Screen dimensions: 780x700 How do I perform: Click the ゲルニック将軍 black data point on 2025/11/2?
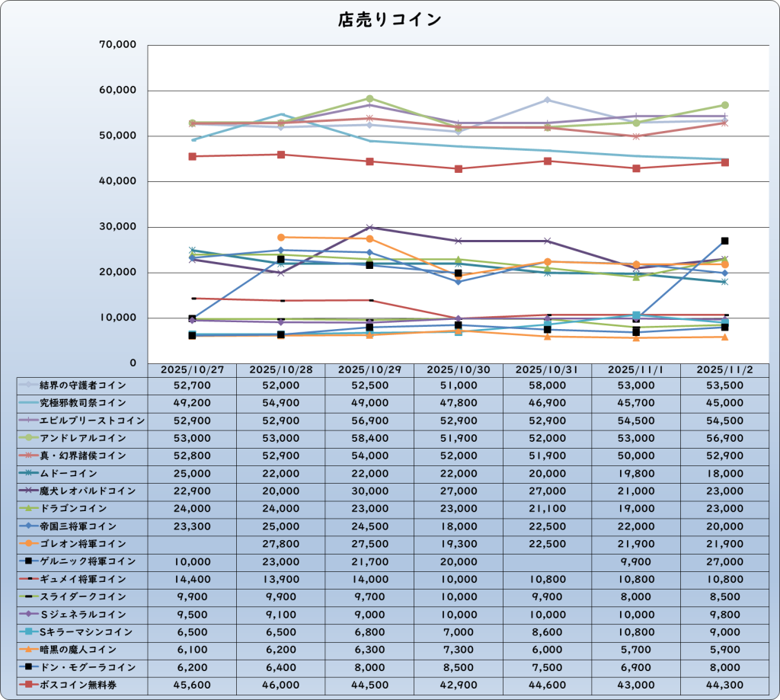point(725,241)
